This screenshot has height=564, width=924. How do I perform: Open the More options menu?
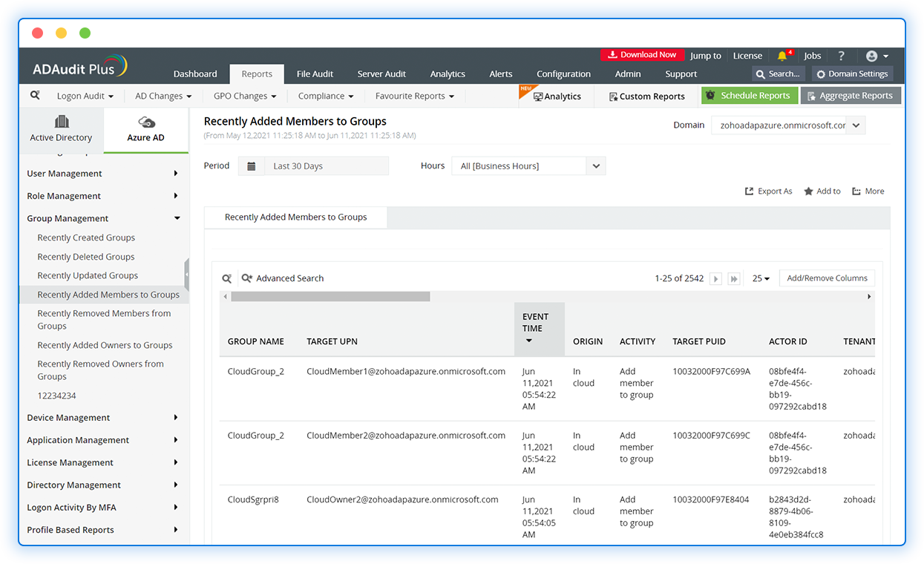pyautogui.click(x=868, y=191)
